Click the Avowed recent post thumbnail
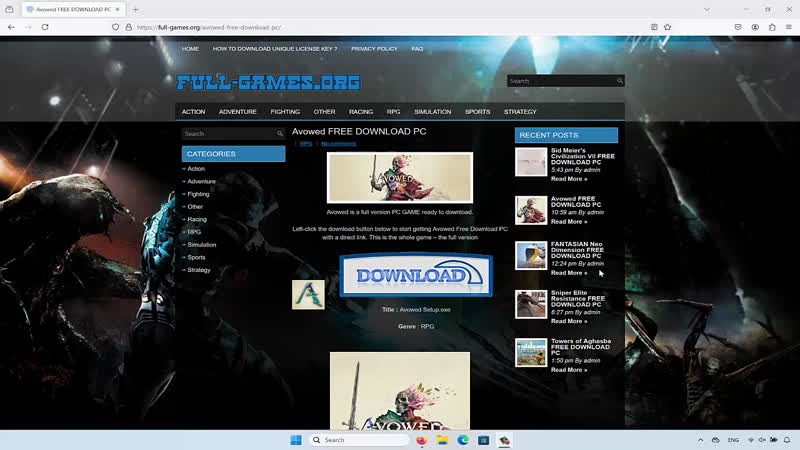800x450 pixels. [x=531, y=210]
